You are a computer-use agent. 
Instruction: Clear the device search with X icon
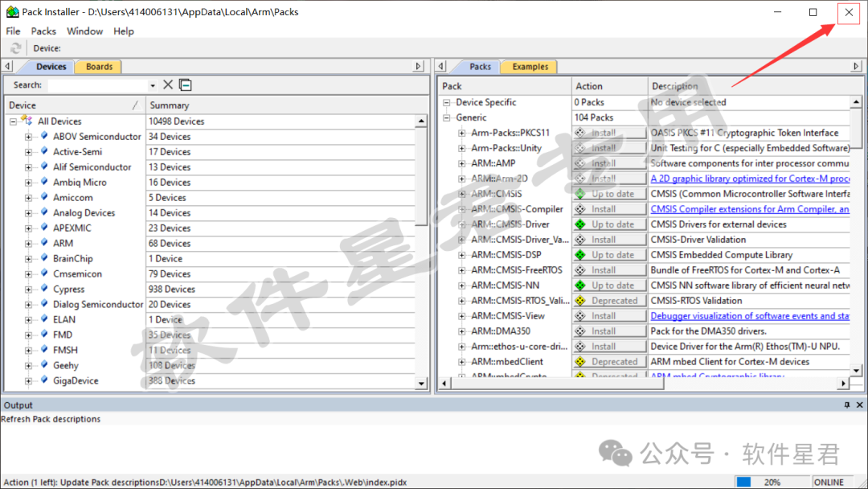pyautogui.click(x=168, y=84)
